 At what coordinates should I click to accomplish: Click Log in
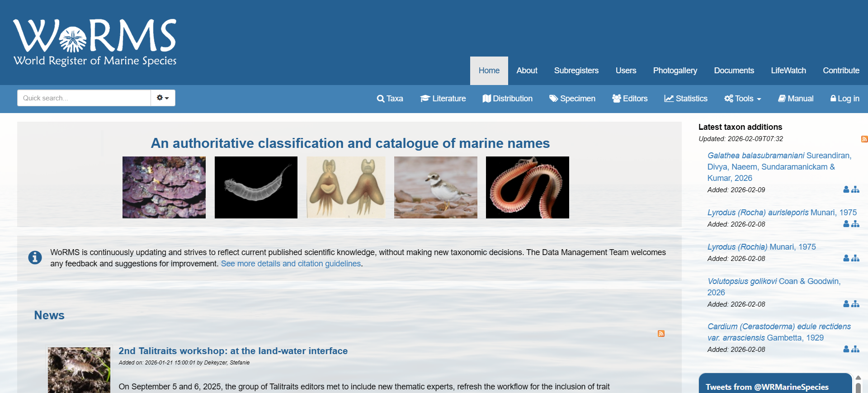click(x=844, y=99)
